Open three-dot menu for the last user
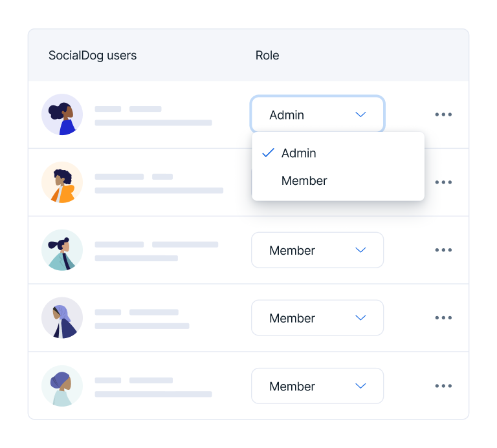The width and height of the screenshot is (497, 448). click(443, 386)
